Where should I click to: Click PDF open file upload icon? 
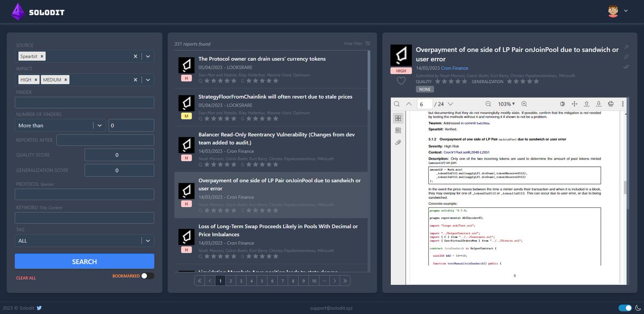pos(587,103)
